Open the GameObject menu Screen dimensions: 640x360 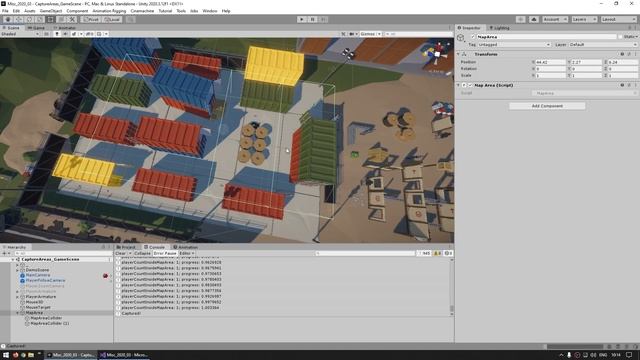tap(51, 11)
